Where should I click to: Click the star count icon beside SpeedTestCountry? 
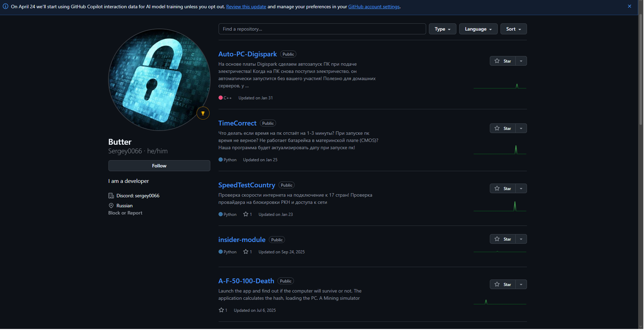[245, 214]
